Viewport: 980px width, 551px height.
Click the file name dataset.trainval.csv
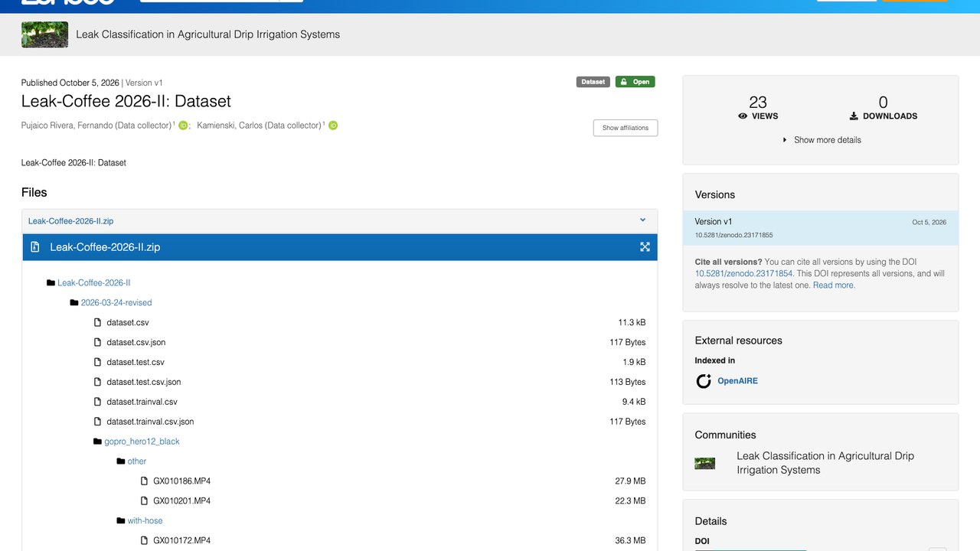[142, 402]
